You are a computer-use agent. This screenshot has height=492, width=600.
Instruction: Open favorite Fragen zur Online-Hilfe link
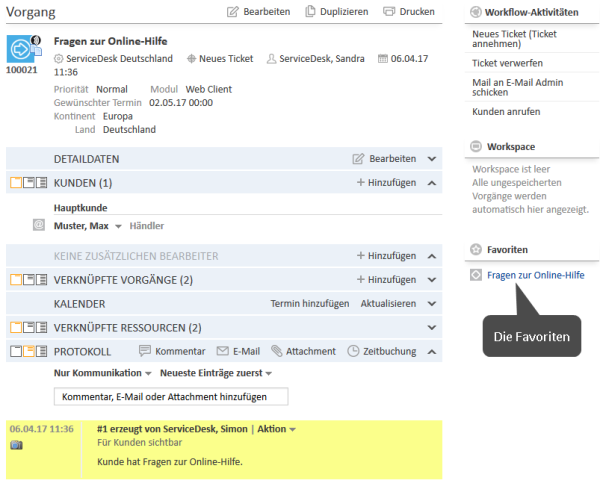coord(535,275)
